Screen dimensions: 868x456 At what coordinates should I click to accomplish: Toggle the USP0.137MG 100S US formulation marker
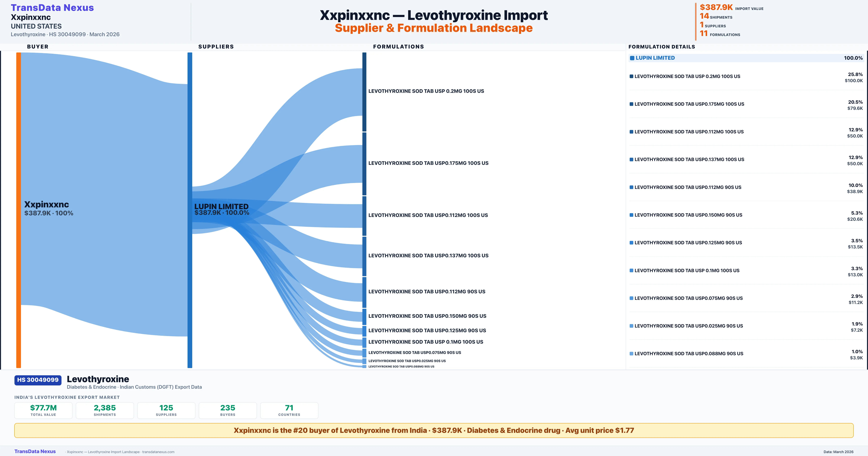click(631, 159)
